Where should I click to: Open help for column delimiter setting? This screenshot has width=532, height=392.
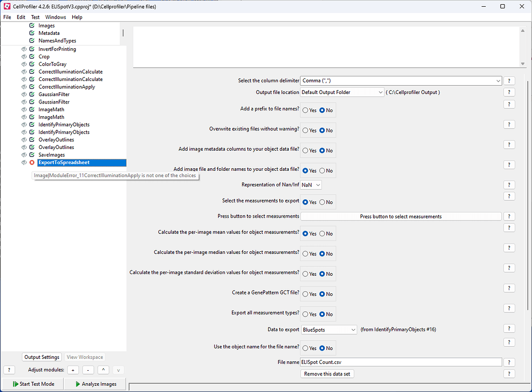(509, 80)
